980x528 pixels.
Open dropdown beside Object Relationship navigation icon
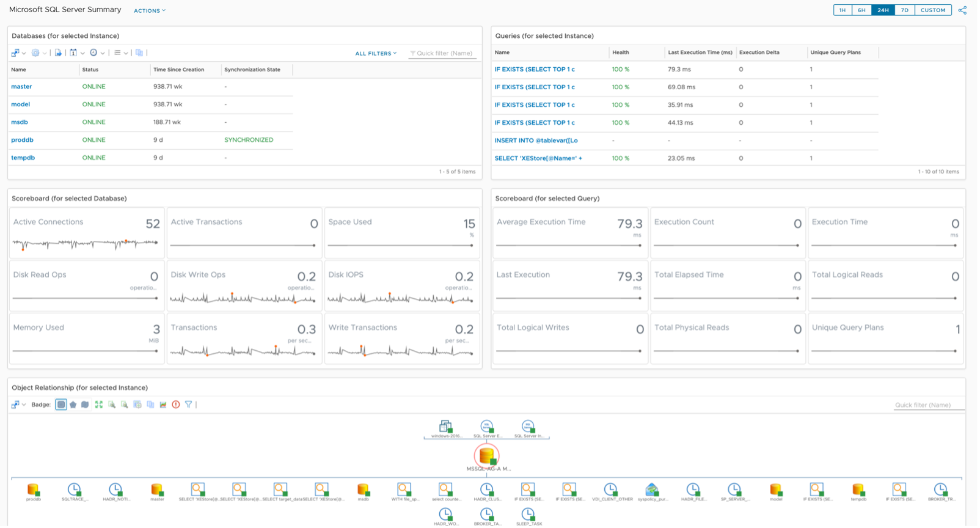click(24, 406)
